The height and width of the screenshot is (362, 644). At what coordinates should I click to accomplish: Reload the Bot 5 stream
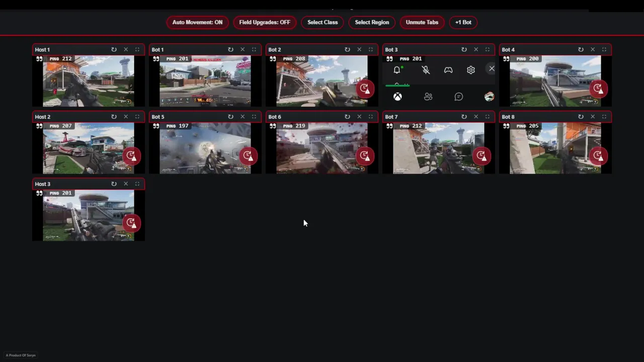point(230,117)
